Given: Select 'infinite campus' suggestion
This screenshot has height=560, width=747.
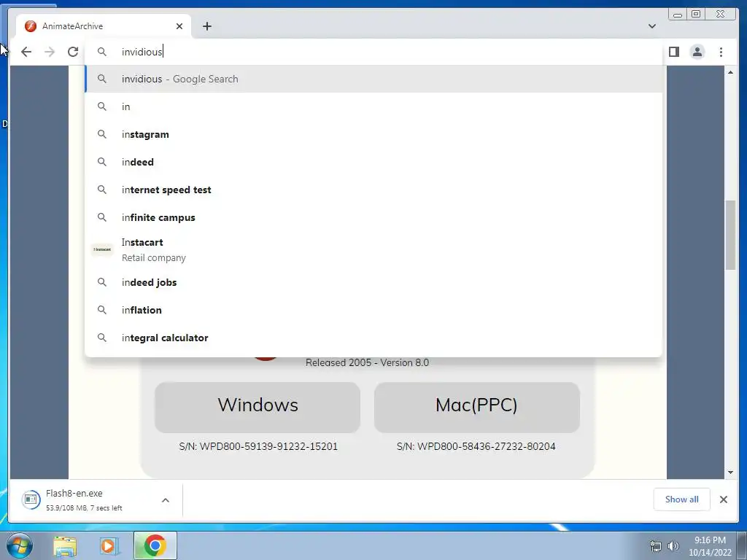Looking at the screenshot, I should [373, 217].
